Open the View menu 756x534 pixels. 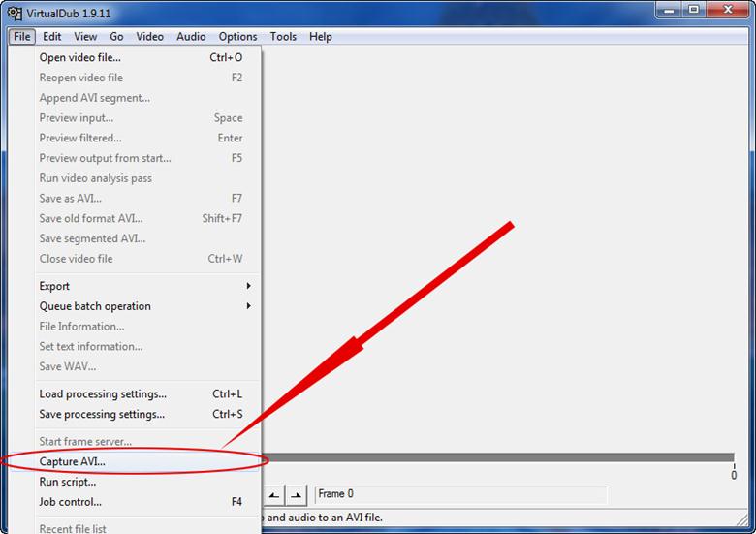tap(85, 37)
